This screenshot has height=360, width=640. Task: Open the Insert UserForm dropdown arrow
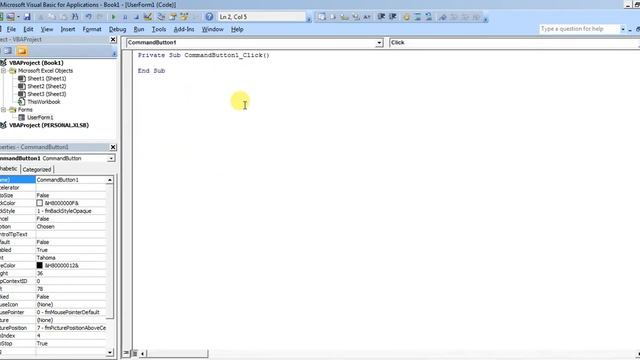(18, 17)
